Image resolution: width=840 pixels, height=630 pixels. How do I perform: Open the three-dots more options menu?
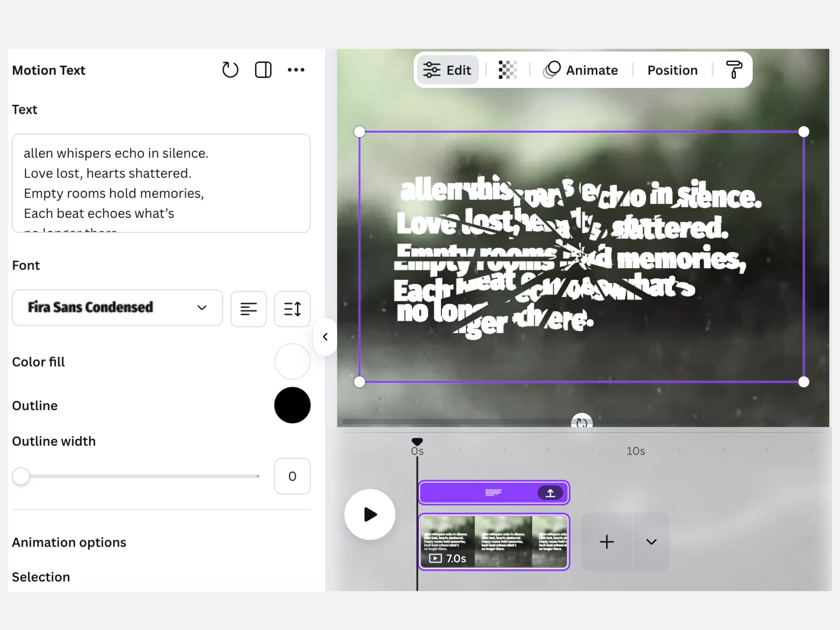click(296, 70)
